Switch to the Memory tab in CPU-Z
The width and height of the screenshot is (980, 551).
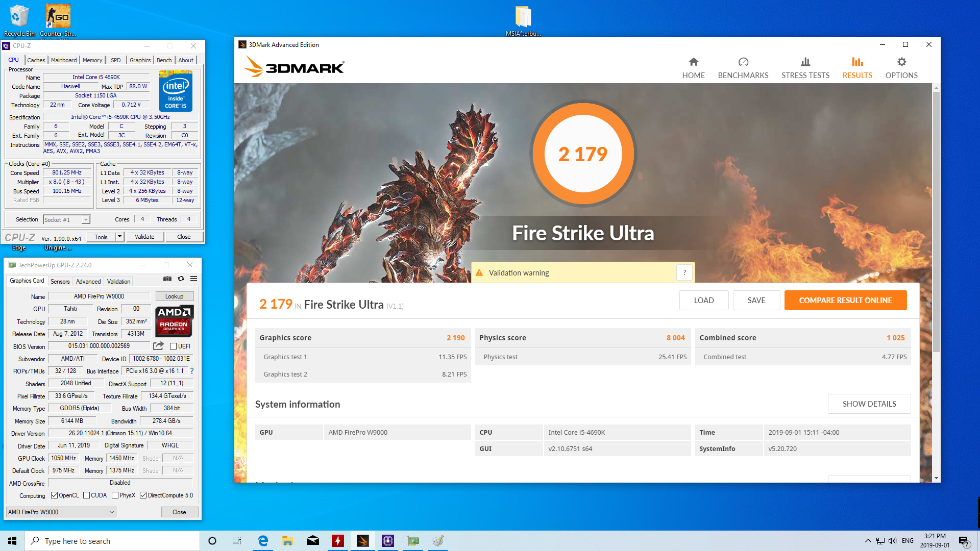(92, 60)
